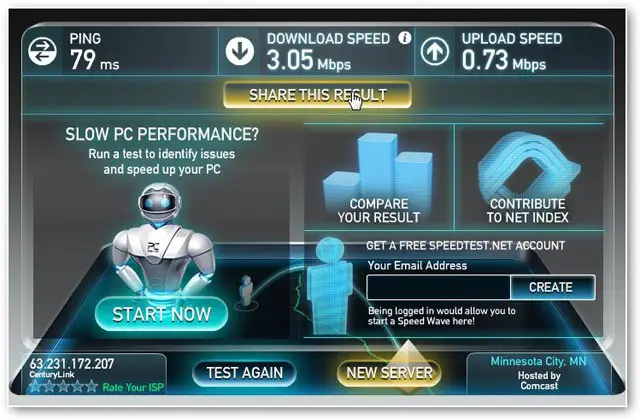Viewport: 640px width, 420px height.
Task: Click the upload speed arrow icon
Action: tap(435, 51)
